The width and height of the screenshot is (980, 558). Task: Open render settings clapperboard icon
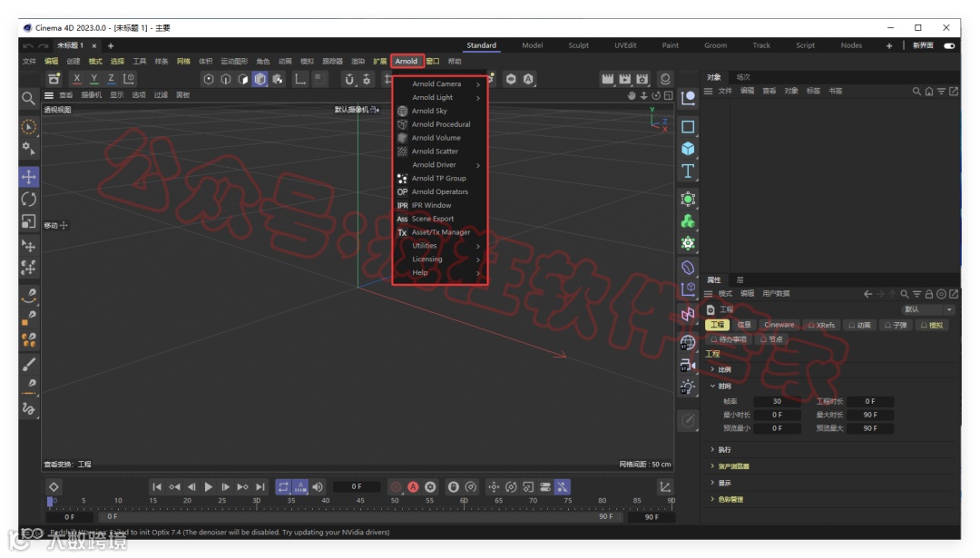click(642, 79)
